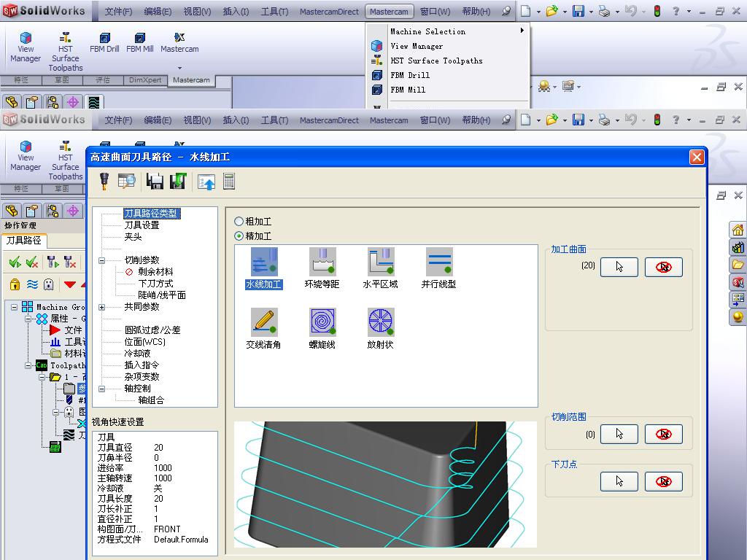Image resolution: width=747 pixels, height=560 pixels.
Task: Collapse the 属性 node in operations tree
Action: point(28,318)
